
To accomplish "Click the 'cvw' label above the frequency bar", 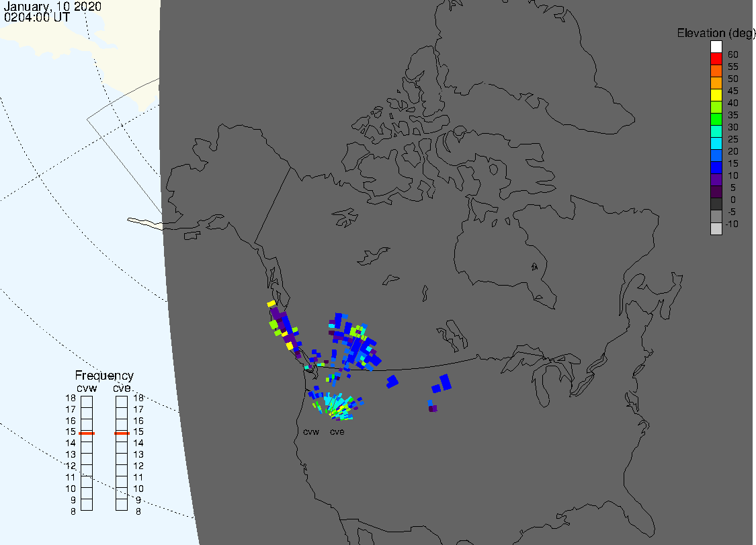I will (87, 388).
